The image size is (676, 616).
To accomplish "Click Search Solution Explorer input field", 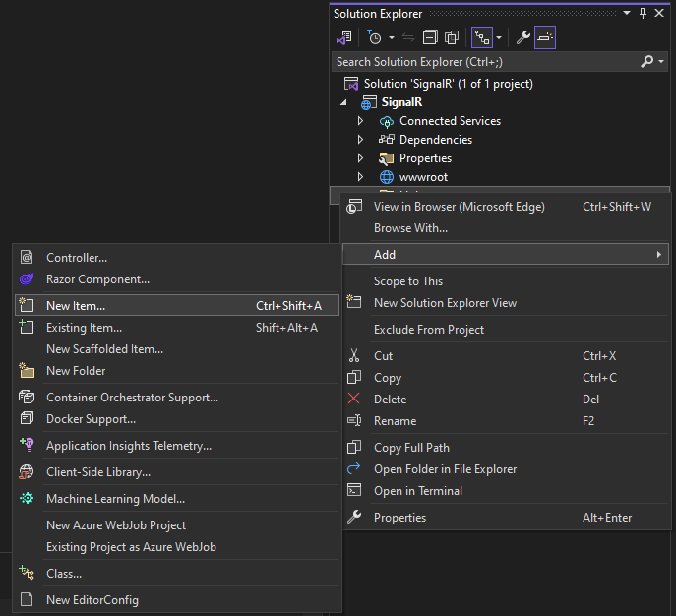I will point(482,61).
